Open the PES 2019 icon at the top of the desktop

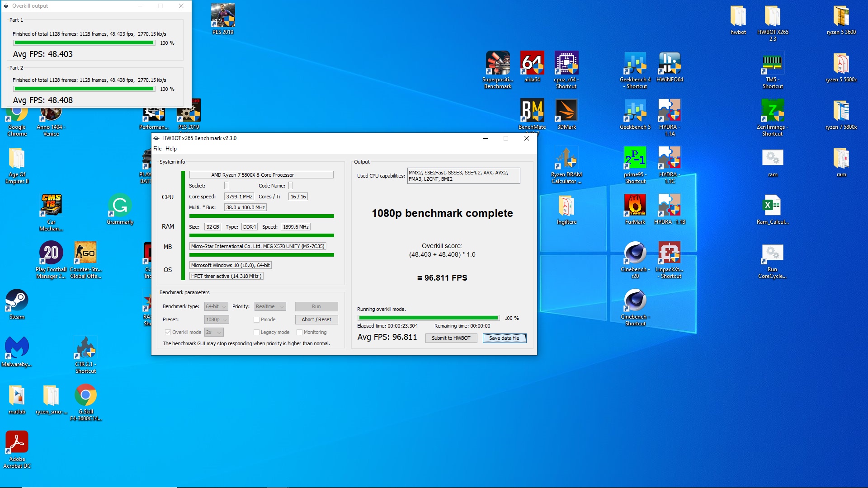[223, 19]
